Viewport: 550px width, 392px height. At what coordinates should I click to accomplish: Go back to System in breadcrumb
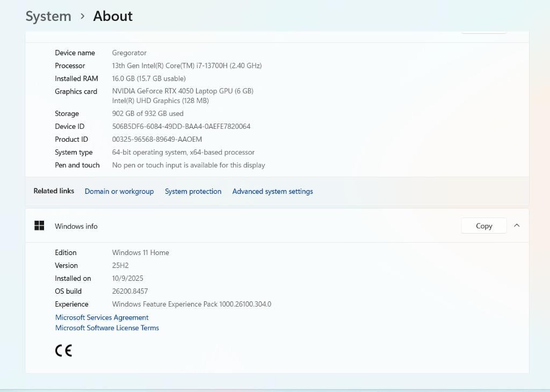point(48,17)
